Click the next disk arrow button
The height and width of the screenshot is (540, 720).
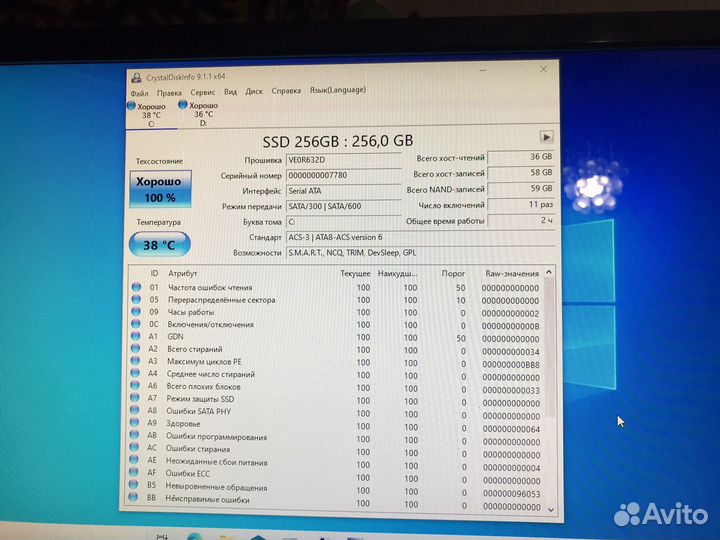pos(546,137)
